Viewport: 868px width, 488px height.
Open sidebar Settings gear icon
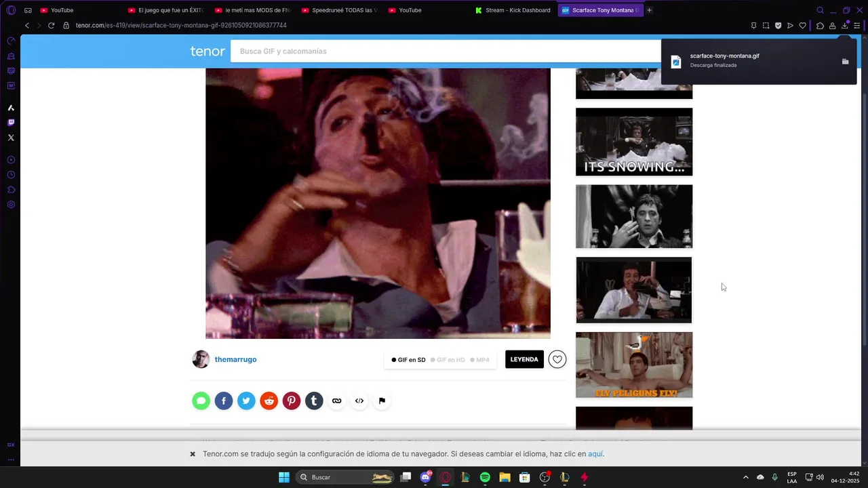(x=11, y=205)
